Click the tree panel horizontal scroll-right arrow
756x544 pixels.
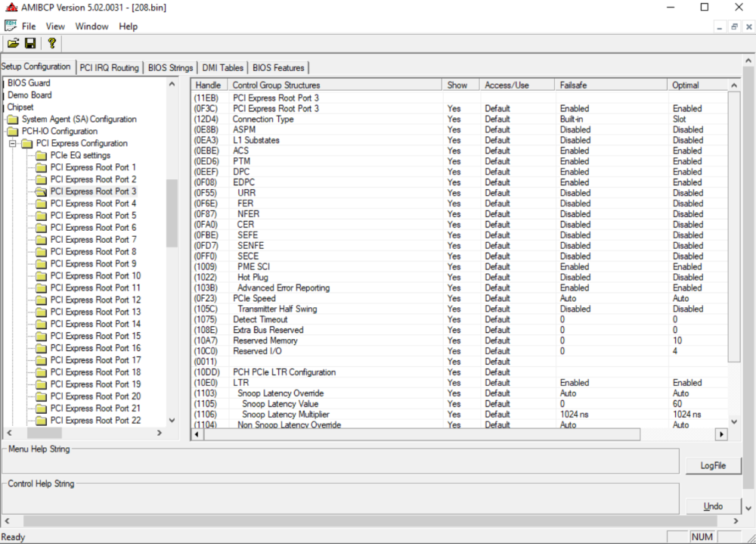[160, 433]
